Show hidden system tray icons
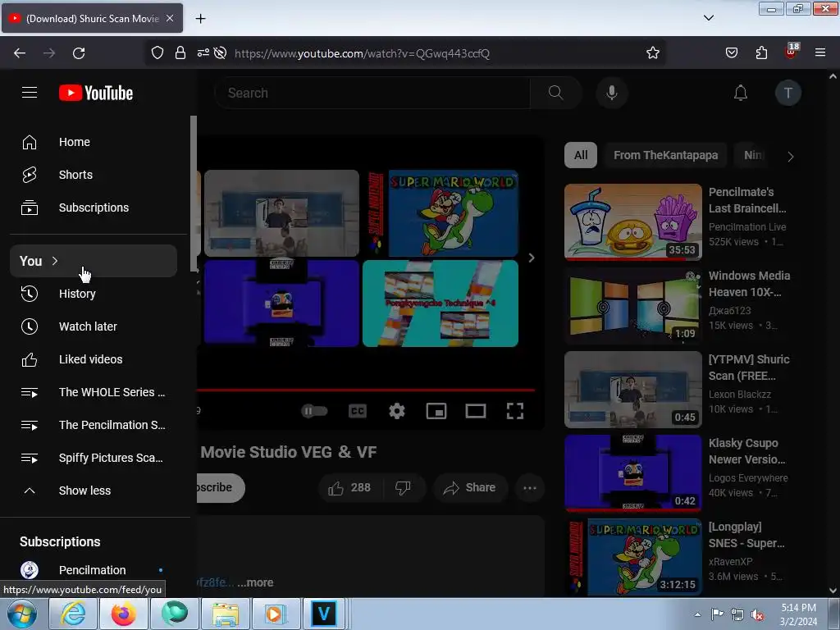Screen dimensions: 840x630 point(697,614)
